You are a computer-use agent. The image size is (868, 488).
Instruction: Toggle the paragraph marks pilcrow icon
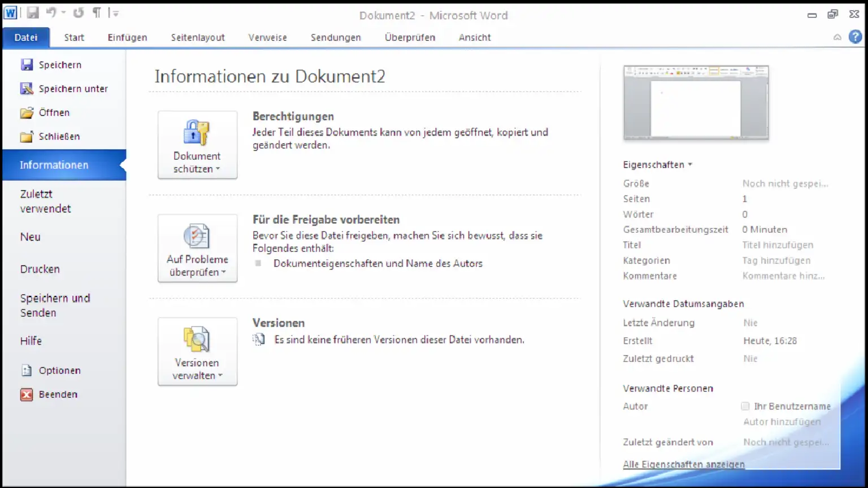(x=97, y=13)
